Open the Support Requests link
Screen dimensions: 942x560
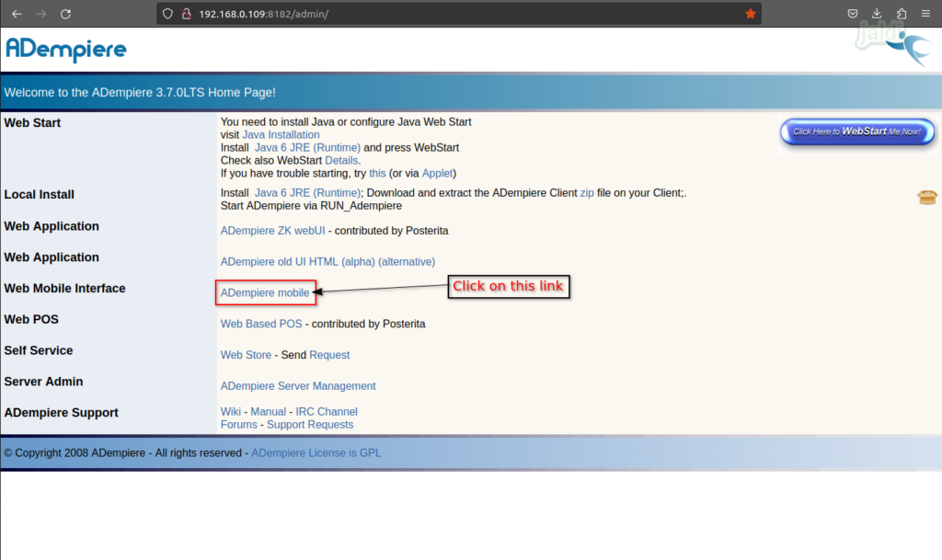[310, 424]
